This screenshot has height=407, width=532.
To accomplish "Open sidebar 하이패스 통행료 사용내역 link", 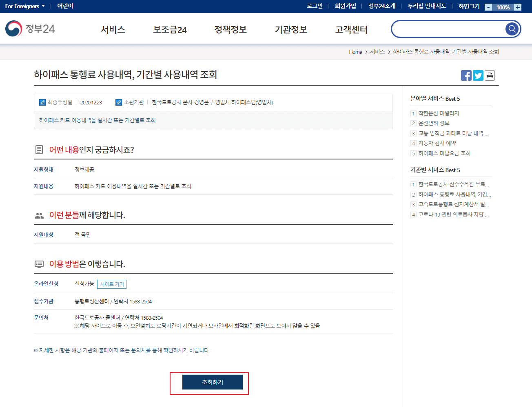I will tap(454, 195).
